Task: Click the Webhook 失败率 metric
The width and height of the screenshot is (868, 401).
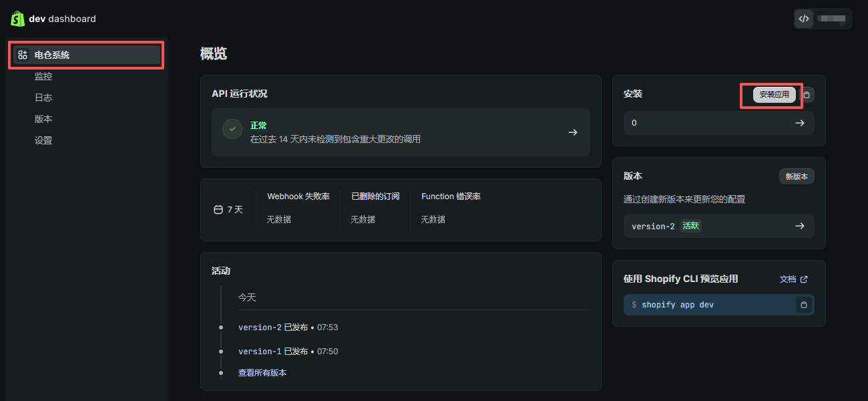Action: point(298,208)
